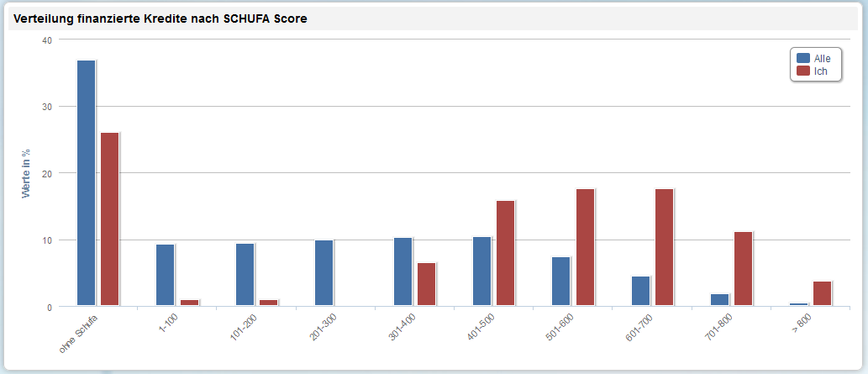This screenshot has width=868, height=374.
Task: Click the '501-600' axis label
Action: (x=560, y=326)
